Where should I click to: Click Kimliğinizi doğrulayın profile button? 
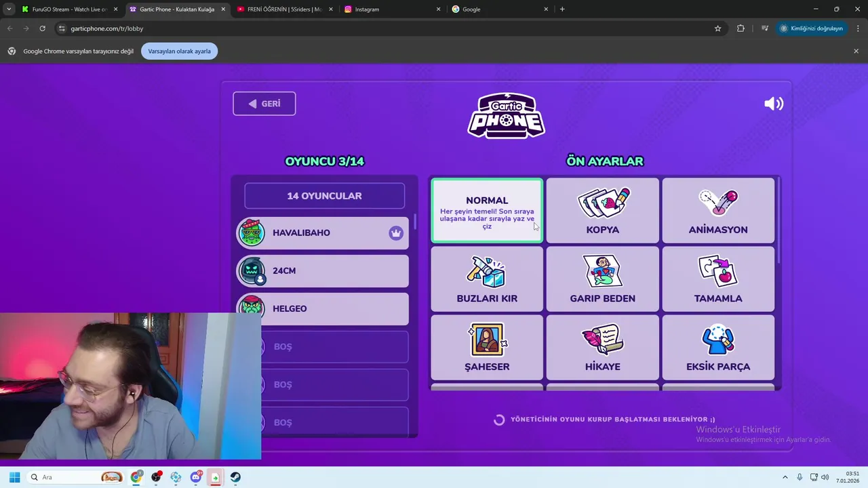pos(811,28)
